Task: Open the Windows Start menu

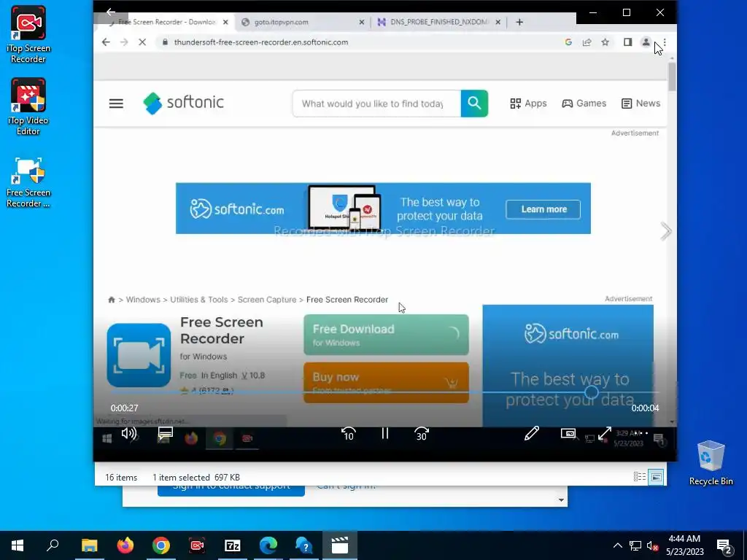Action: pos(18,545)
